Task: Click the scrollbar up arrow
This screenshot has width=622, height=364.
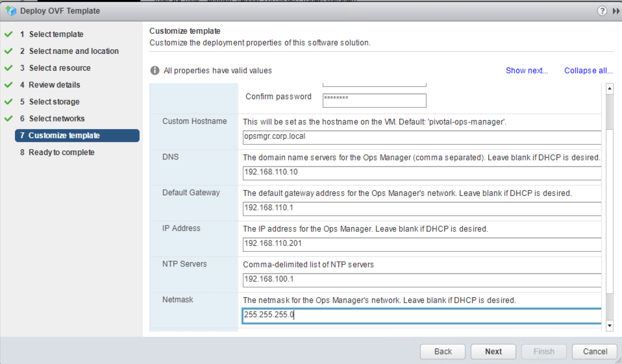Action: (609, 89)
